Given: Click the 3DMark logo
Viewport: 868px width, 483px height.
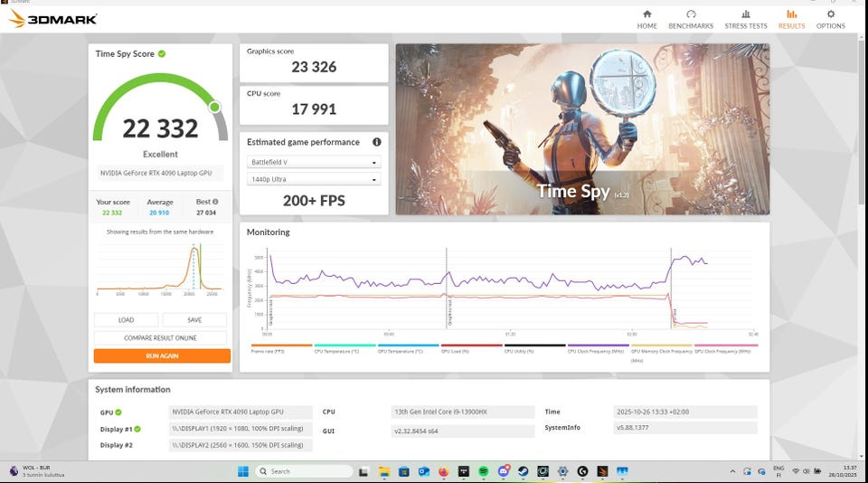Looking at the screenshot, I should pos(53,19).
